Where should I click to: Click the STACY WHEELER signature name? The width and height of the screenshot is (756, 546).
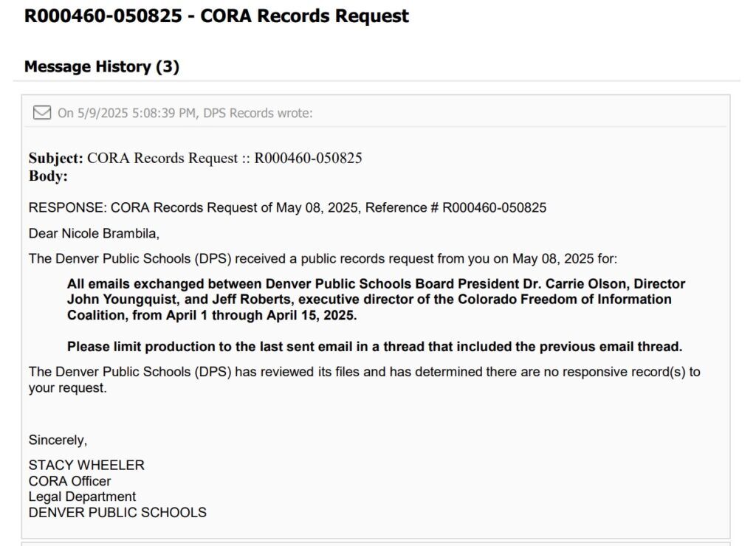tap(86, 466)
